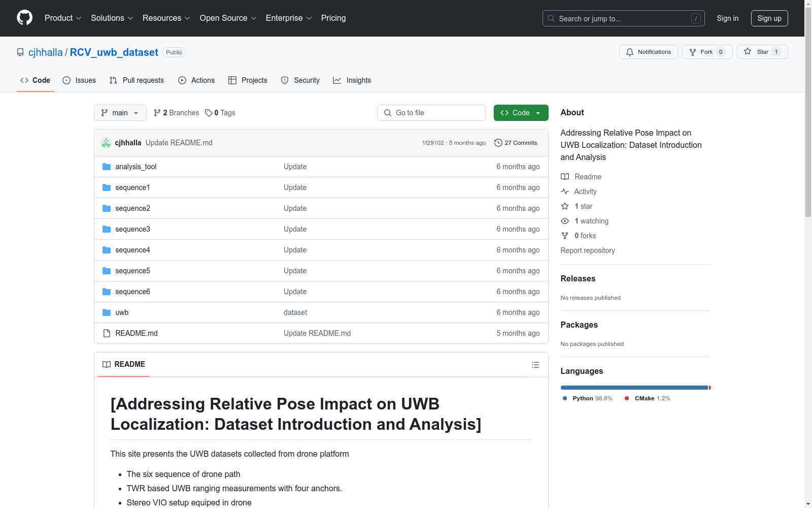Open the sequence2 folder
The image size is (812, 508).
point(132,208)
